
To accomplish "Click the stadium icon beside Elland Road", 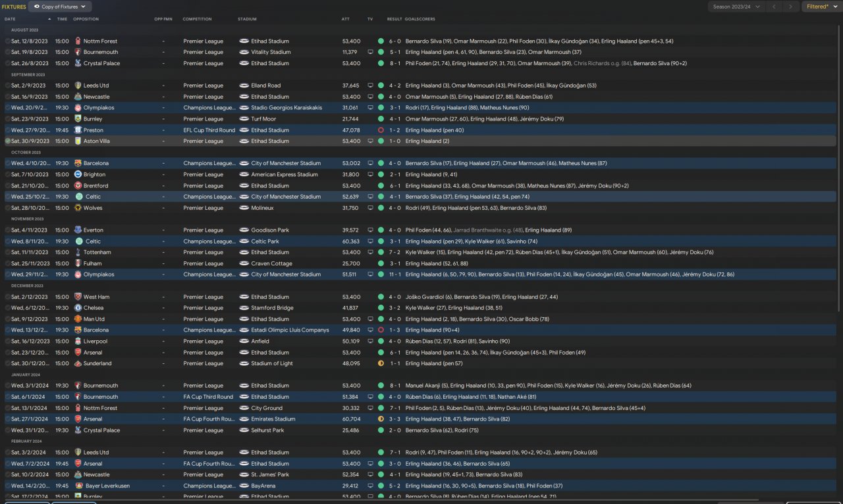I will pyautogui.click(x=244, y=86).
